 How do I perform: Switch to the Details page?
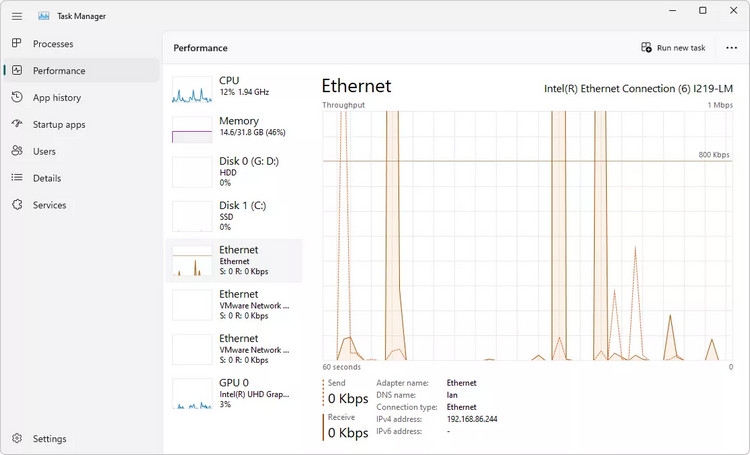(82, 178)
